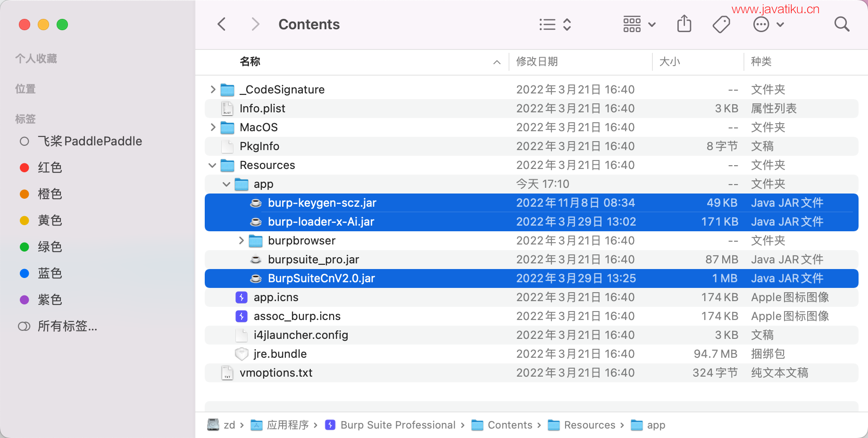
Task: Select the jre.bundle file name
Action: (280, 354)
